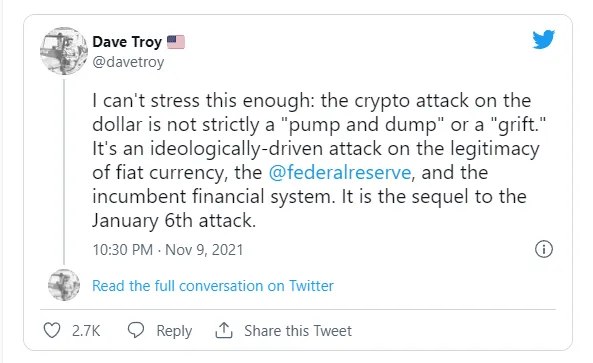Open the Dave Troy display name

127,42
